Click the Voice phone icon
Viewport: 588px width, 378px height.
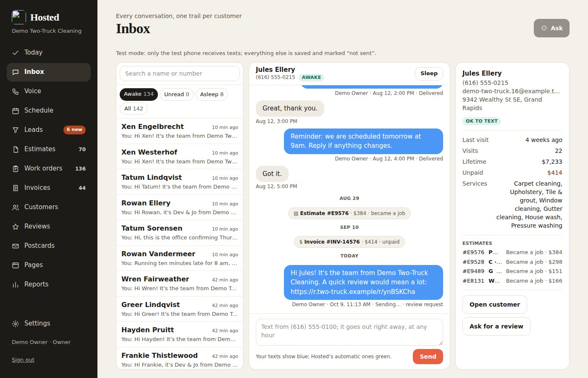(x=16, y=91)
